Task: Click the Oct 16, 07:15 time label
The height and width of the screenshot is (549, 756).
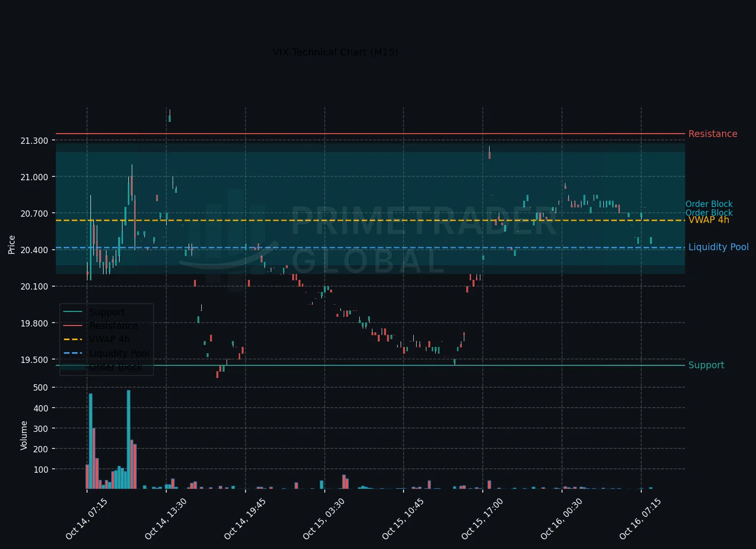Action: pos(640,518)
